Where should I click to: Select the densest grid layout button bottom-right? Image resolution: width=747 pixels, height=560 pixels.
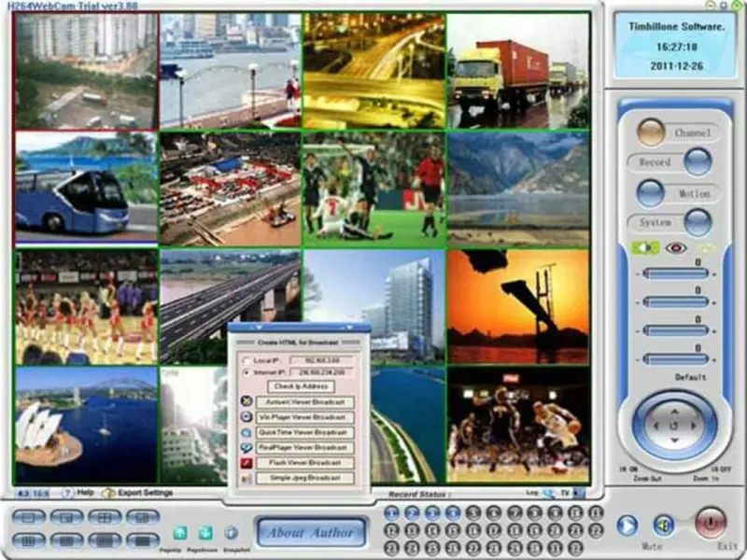[143, 541]
